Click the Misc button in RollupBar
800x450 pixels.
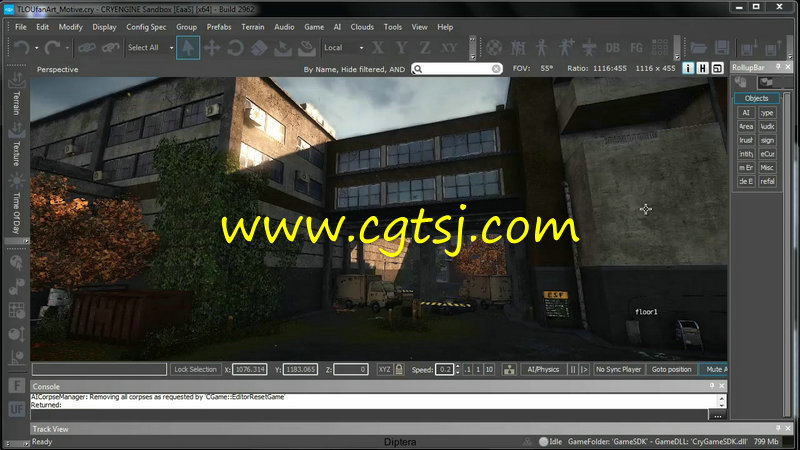click(x=767, y=168)
